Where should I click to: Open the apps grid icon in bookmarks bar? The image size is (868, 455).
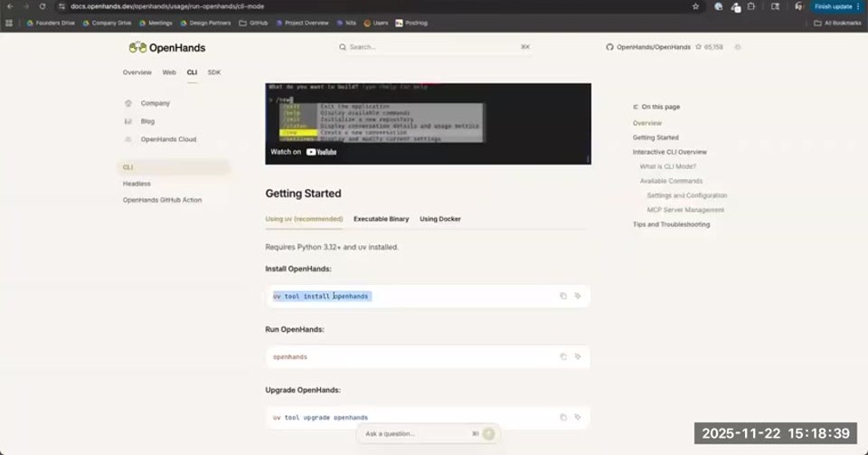coord(9,24)
